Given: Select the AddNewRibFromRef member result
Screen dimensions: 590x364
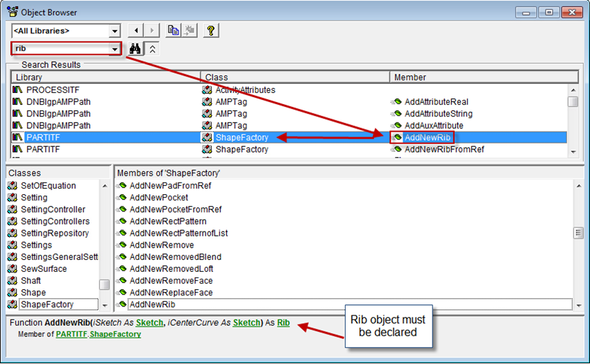Looking at the screenshot, I should point(444,150).
